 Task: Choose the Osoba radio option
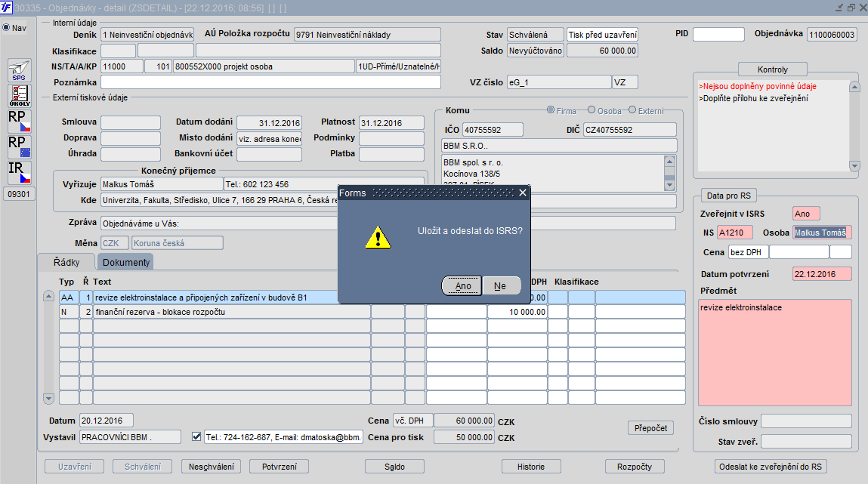(x=592, y=110)
